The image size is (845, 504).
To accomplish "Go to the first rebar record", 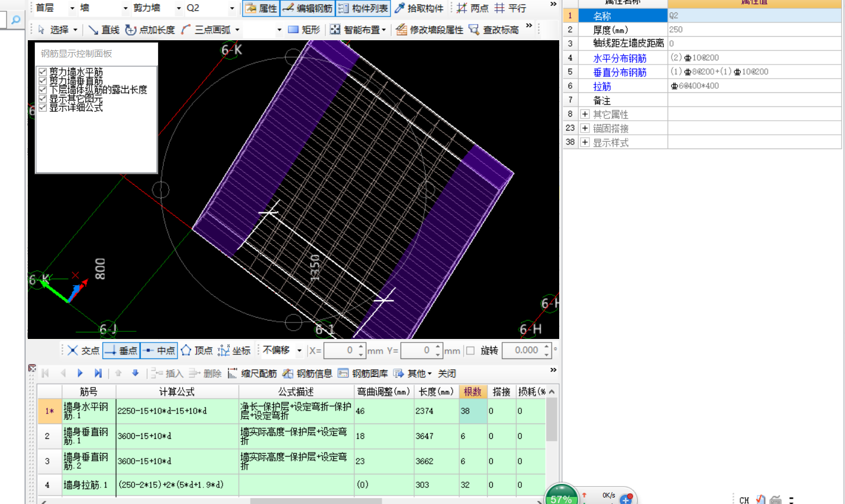I will tap(45, 373).
